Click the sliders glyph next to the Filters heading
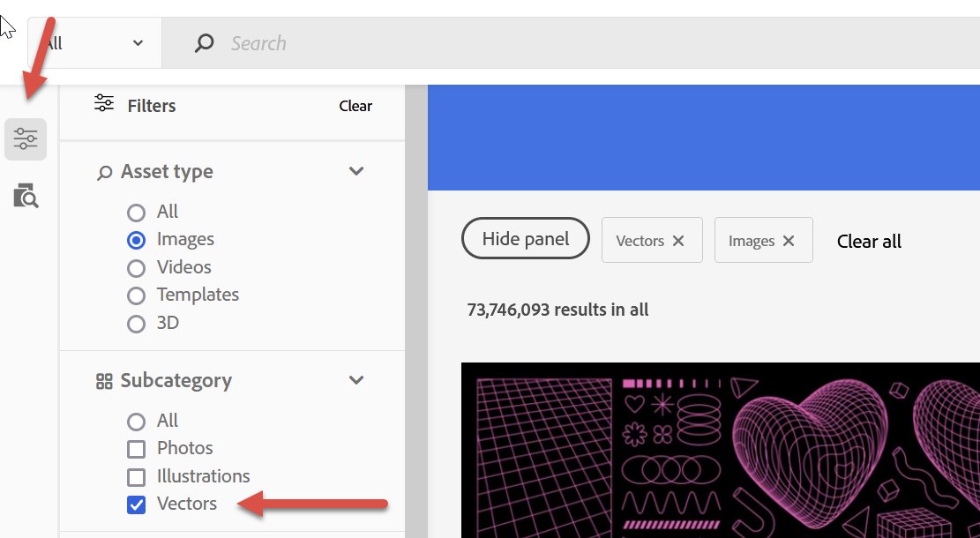The image size is (980, 538). [103, 104]
